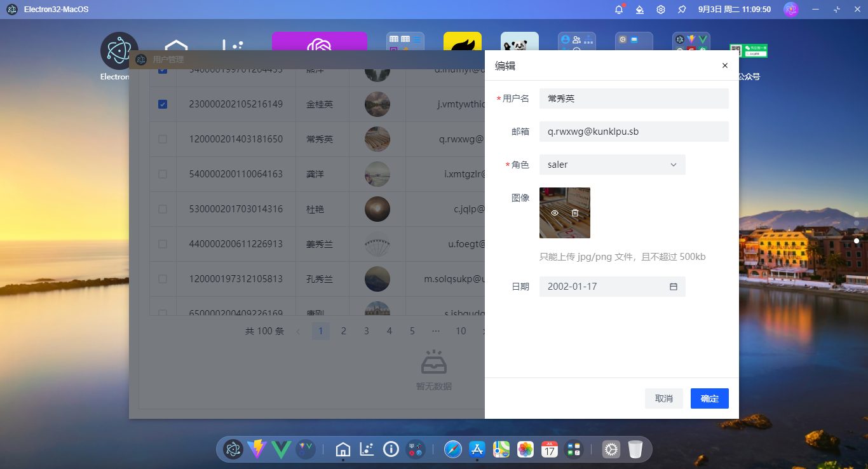868x469 pixels.
Task: Check the row for 常秀英
Action: 163,139
